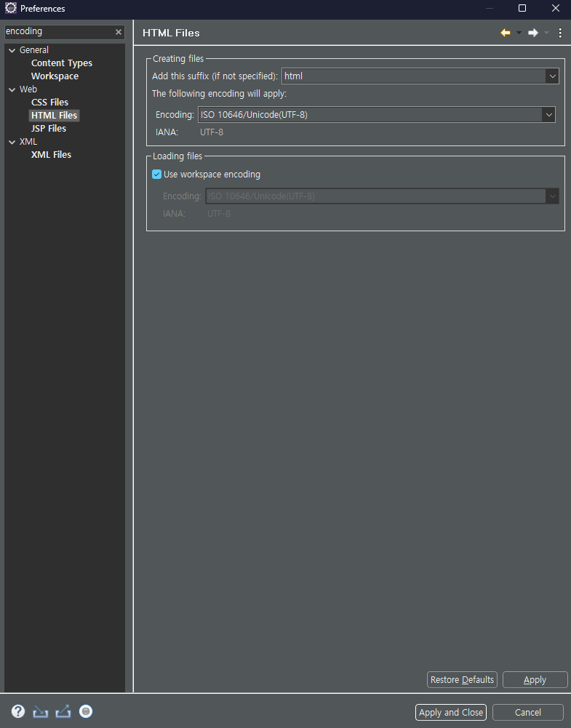Select Content Types preference page
Viewport: 571px width, 728px height.
click(62, 63)
